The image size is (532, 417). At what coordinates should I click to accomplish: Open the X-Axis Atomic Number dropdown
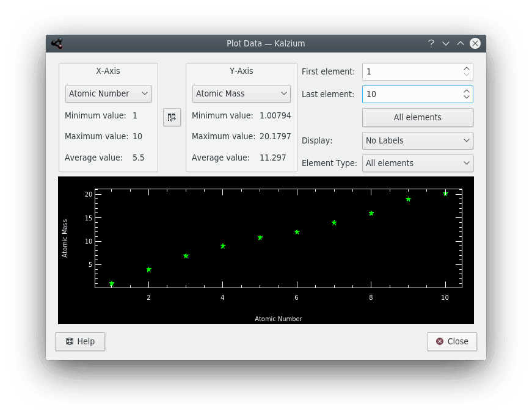[108, 93]
